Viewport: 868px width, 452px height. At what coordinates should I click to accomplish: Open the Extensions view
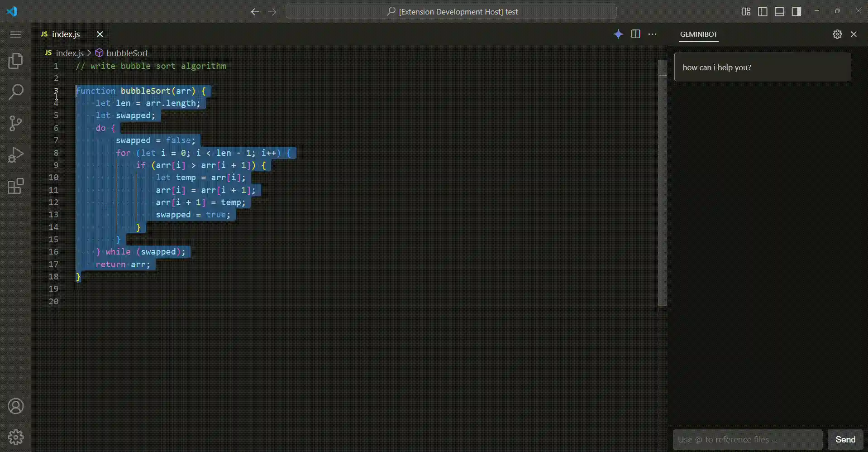[x=16, y=186]
